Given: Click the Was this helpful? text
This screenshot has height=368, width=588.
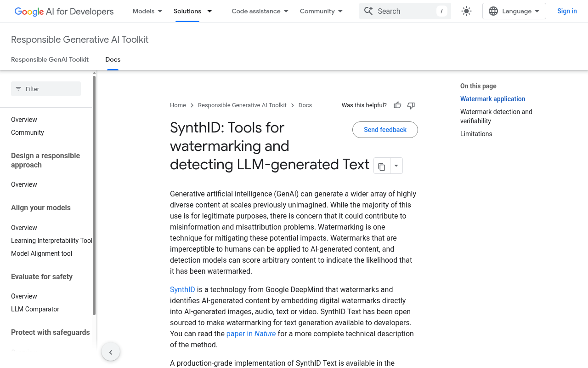Looking at the screenshot, I should click(x=364, y=105).
